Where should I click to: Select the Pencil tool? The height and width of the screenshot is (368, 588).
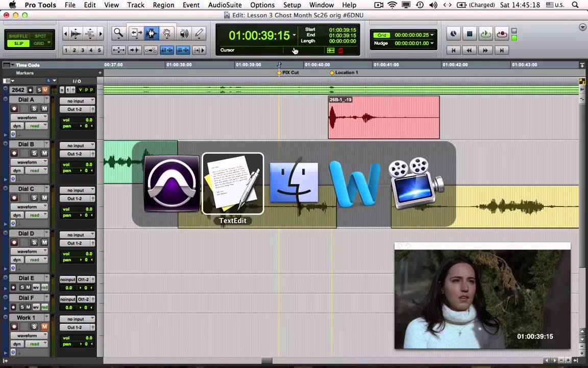tap(200, 33)
